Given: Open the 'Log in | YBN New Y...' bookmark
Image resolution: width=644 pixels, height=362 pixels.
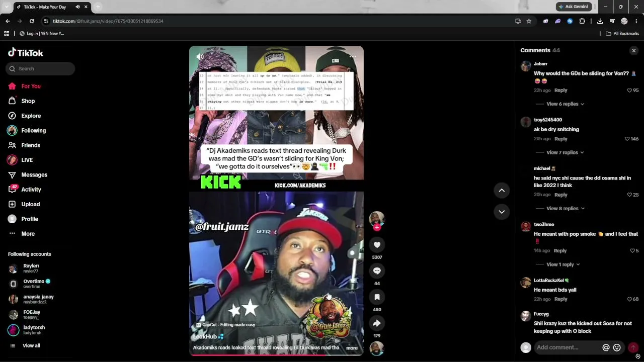Looking at the screenshot, I should pyautogui.click(x=42, y=34).
